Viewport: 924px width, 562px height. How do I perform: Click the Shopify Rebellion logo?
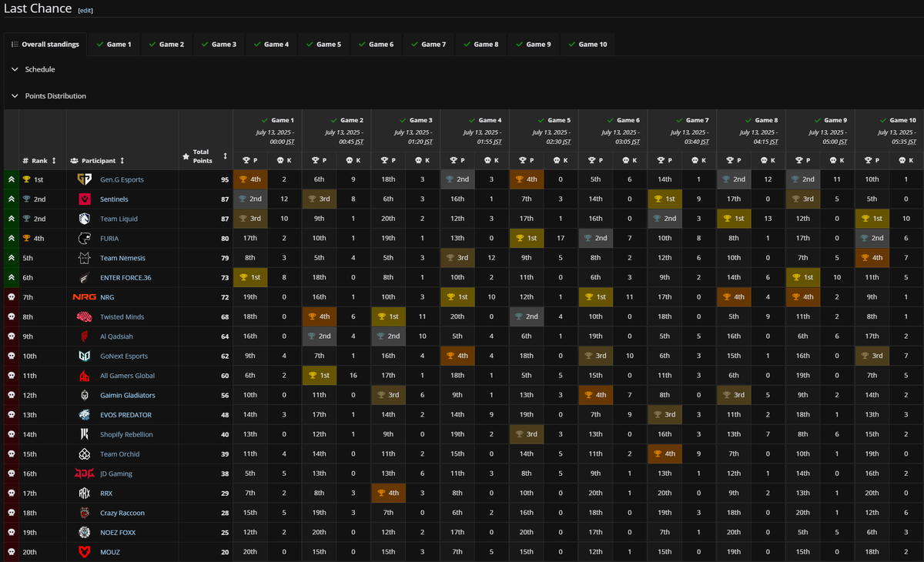click(x=84, y=435)
